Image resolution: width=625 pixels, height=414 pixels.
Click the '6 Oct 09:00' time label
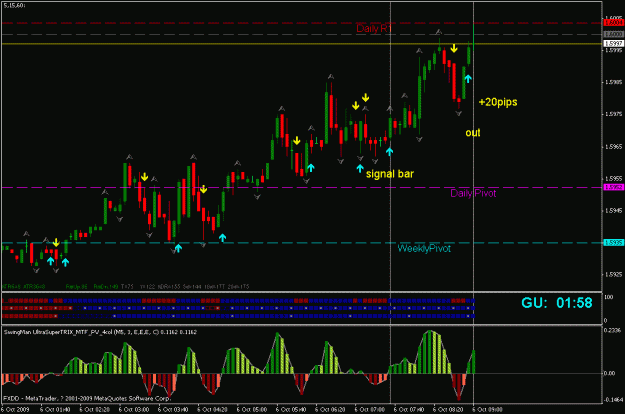pos(487,410)
